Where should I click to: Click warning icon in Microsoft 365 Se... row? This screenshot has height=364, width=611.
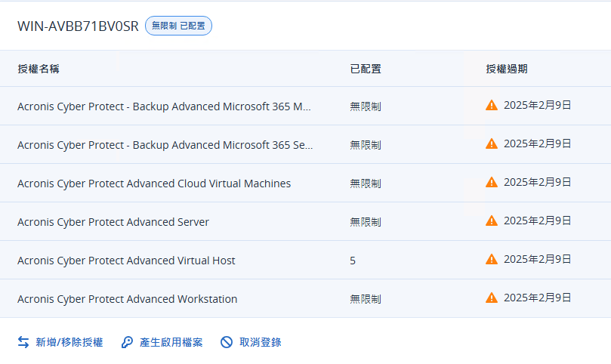pyautogui.click(x=492, y=143)
